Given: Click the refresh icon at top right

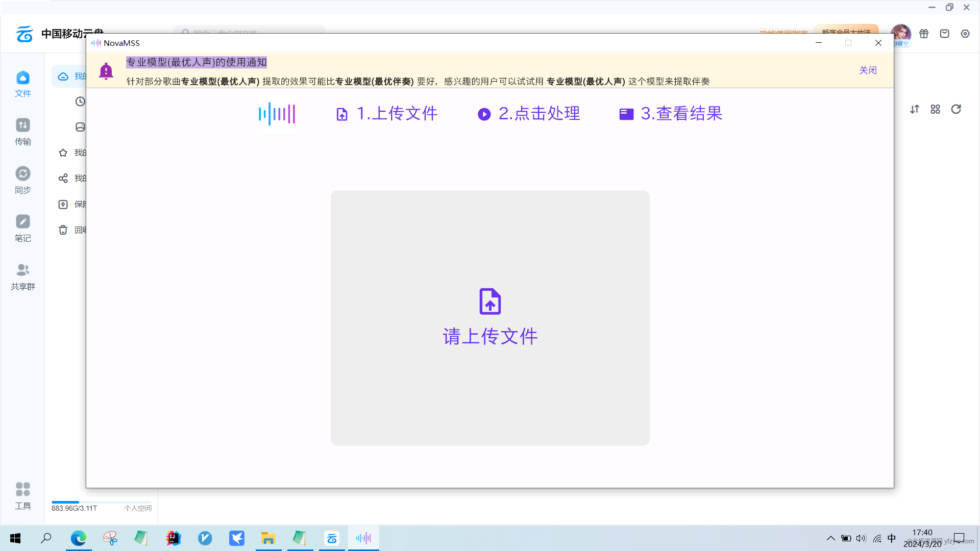Looking at the screenshot, I should 956,109.
